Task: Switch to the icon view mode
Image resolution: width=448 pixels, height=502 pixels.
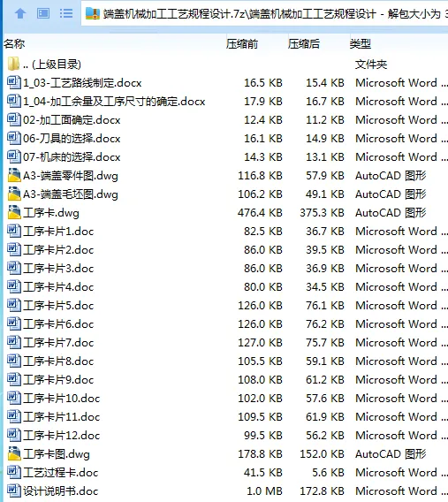Action: pyautogui.click(x=43, y=13)
